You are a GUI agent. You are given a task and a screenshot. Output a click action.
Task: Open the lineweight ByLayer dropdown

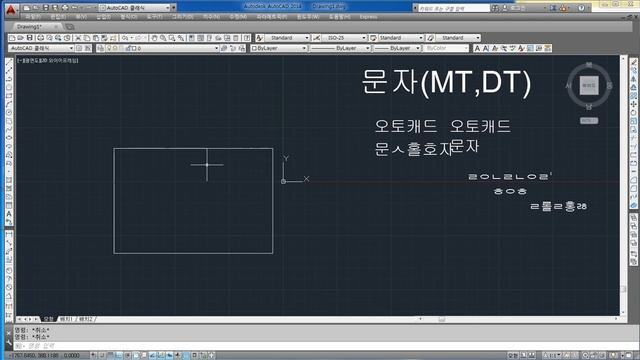pyautogui.click(x=397, y=48)
